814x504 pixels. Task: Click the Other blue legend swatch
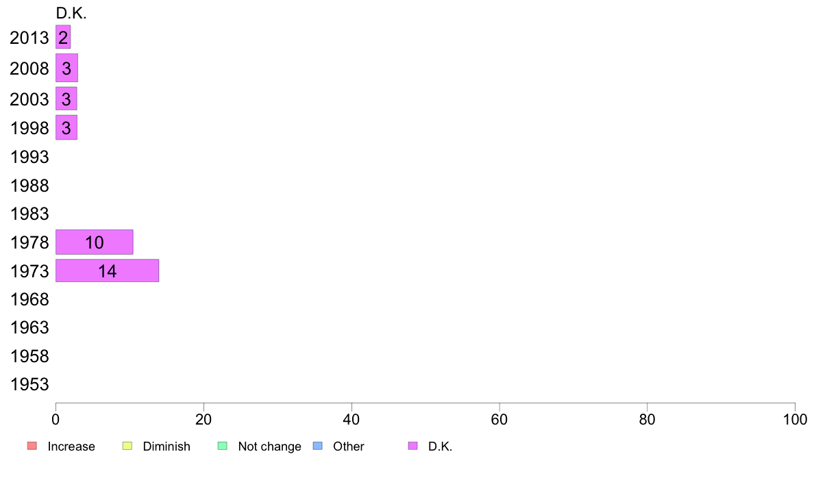(318, 446)
